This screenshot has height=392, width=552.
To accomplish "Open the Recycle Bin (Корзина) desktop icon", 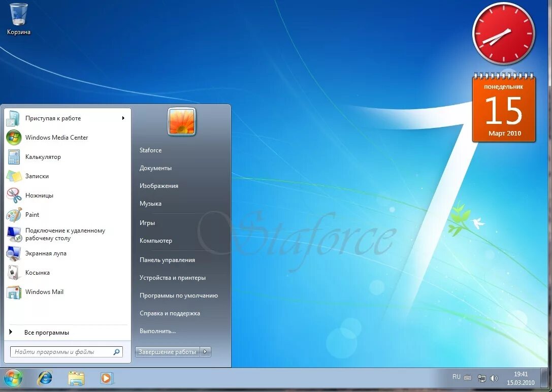I will (x=19, y=18).
